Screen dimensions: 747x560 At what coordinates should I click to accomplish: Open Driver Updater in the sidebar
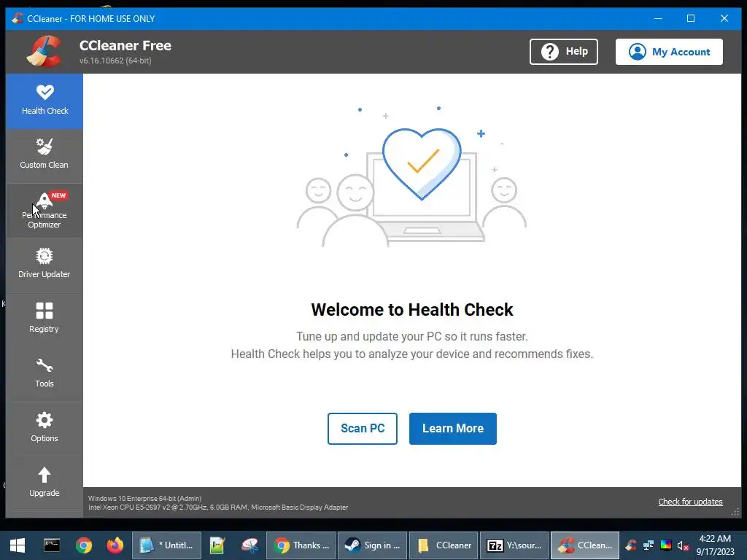pos(44,264)
